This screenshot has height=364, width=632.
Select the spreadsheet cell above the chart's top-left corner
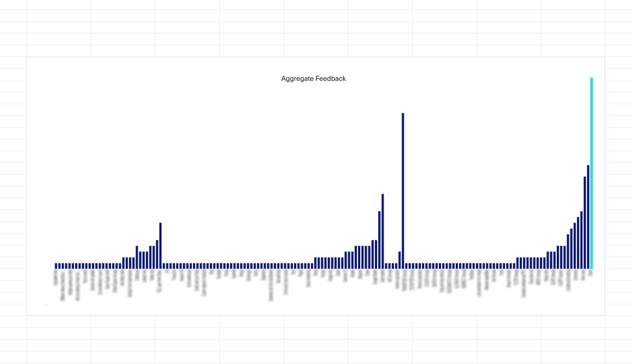point(59,51)
